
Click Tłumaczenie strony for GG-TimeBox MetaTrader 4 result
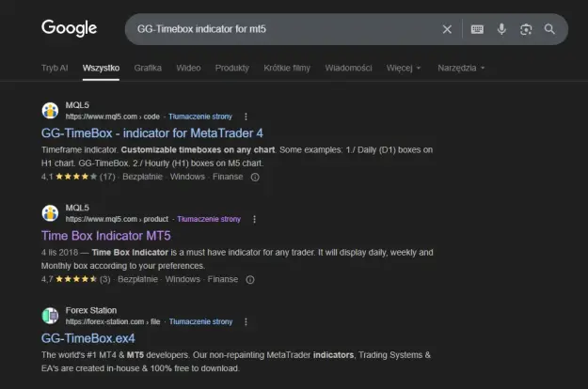tap(200, 117)
